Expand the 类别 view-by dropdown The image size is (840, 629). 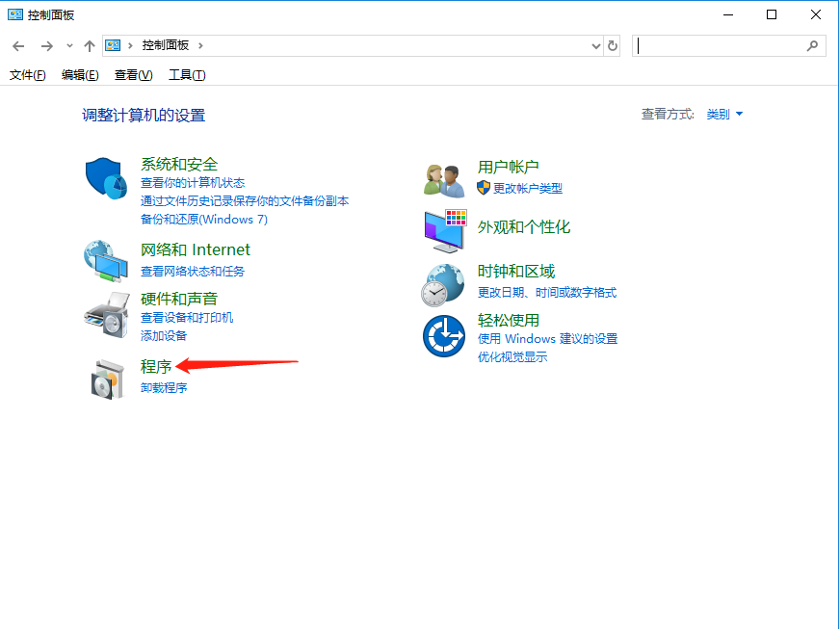click(724, 114)
